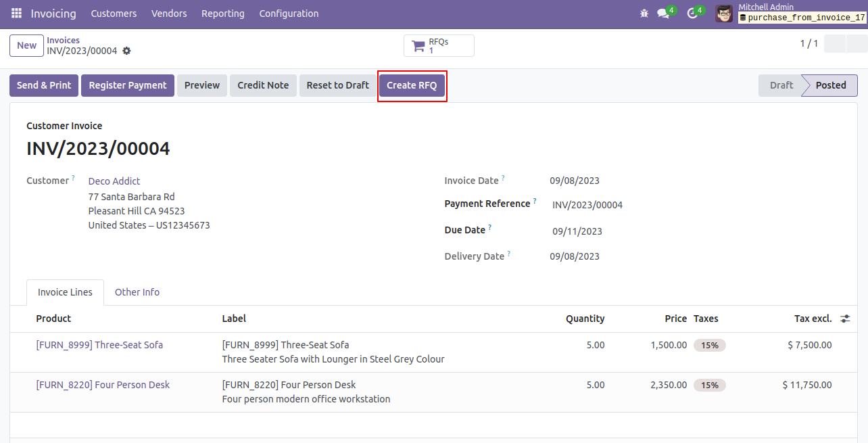Click the Four Person Desk quantity 5.00
This screenshot has width=868, height=443.
coord(596,385)
